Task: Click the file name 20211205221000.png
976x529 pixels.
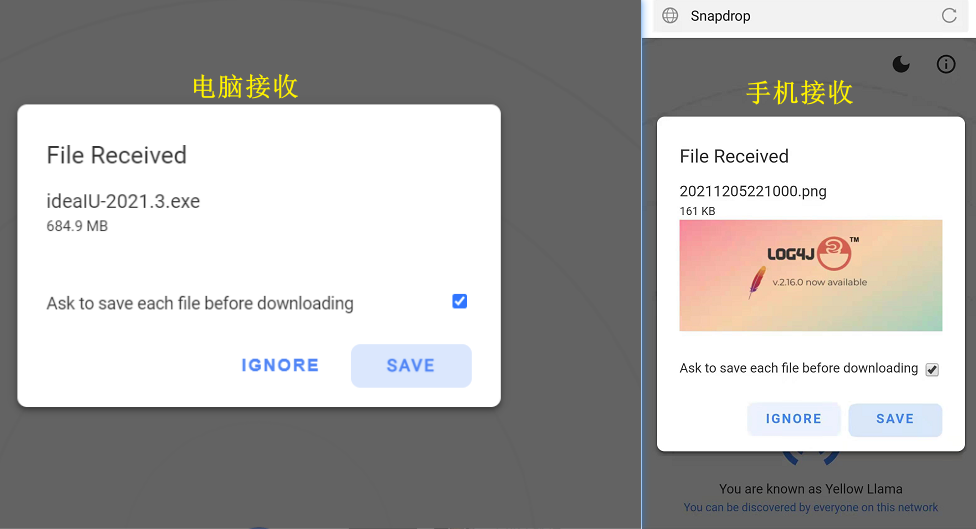Action: click(753, 191)
